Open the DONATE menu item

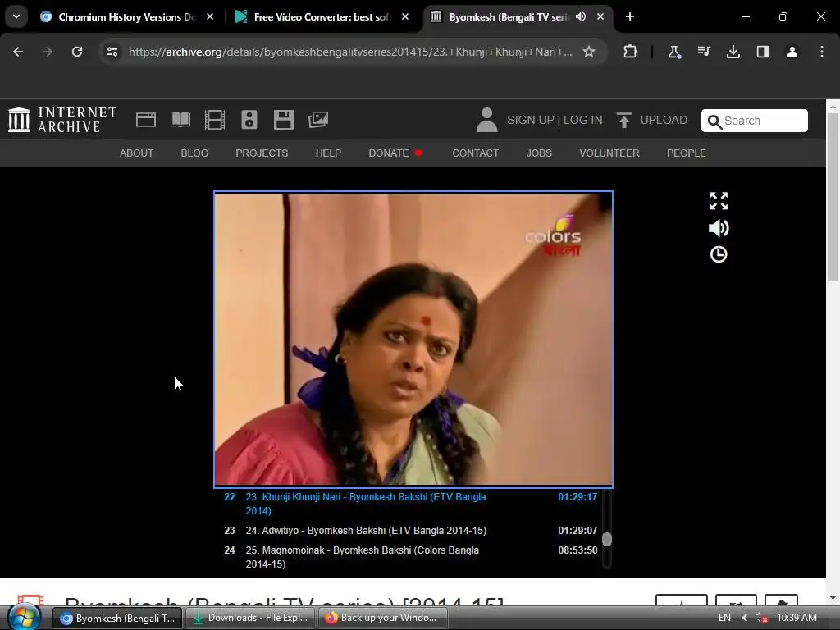coord(395,153)
